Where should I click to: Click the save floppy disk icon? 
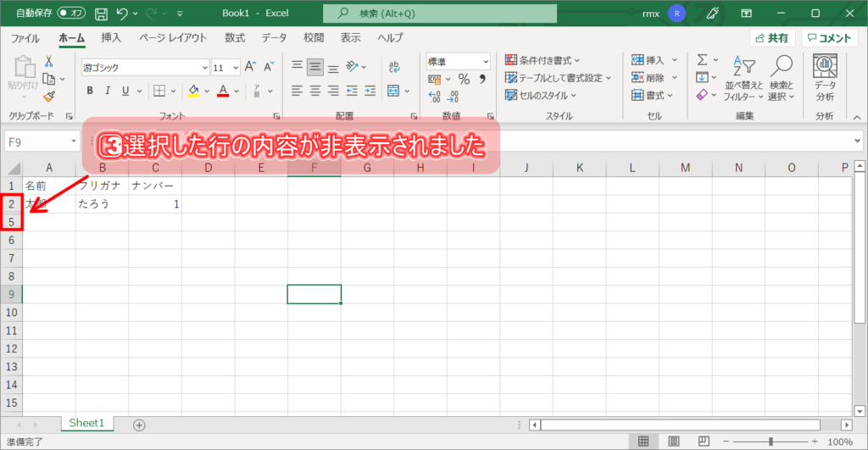pyautogui.click(x=101, y=14)
